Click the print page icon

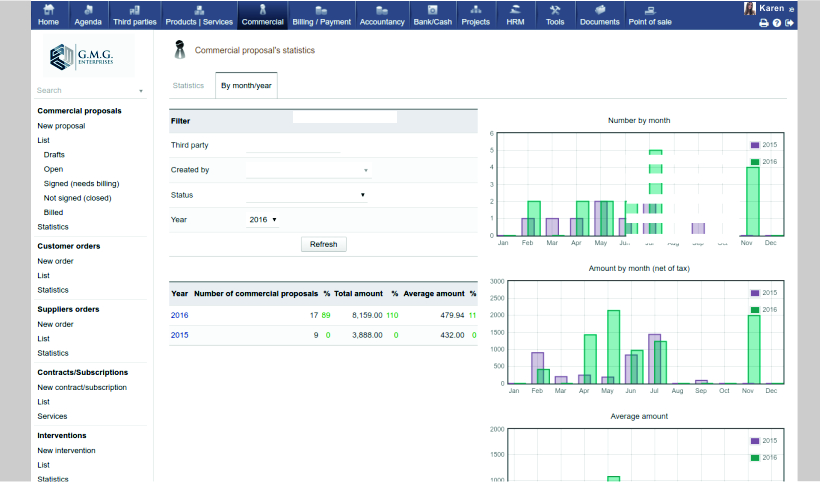[764, 23]
